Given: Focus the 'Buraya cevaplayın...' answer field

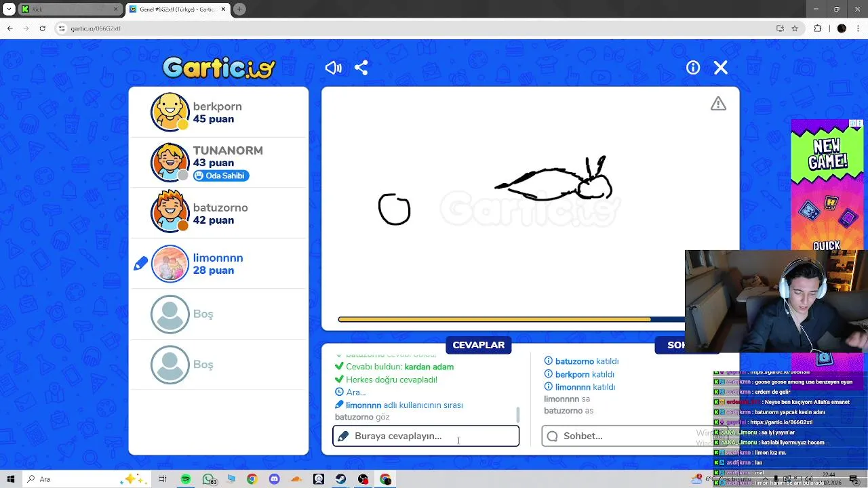Looking at the screenshot, I should pyautogui.click(x=426, y=436).
